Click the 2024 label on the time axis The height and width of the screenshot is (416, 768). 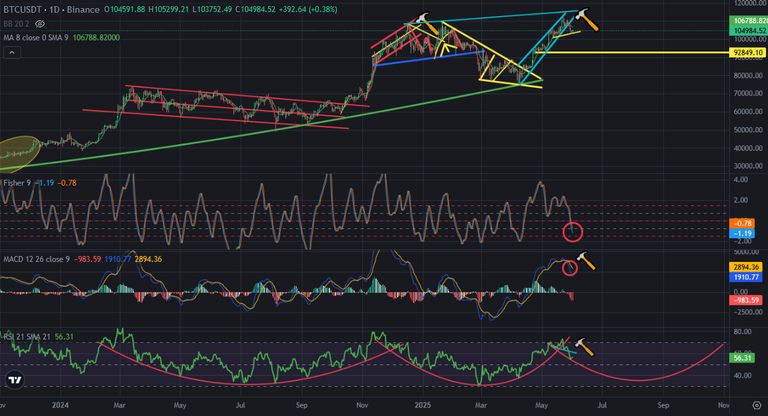[x=60, y=405]
